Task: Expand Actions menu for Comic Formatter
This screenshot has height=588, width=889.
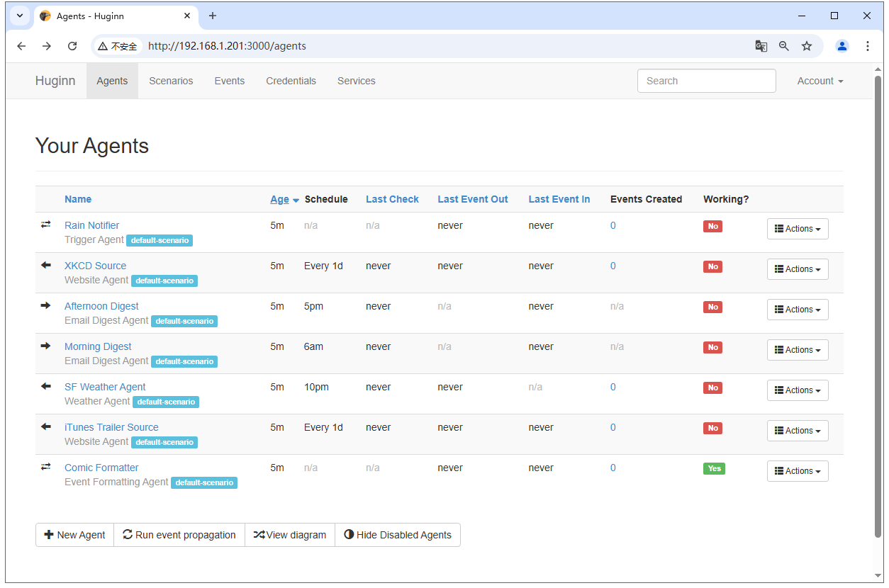Action: click(798, 471)
